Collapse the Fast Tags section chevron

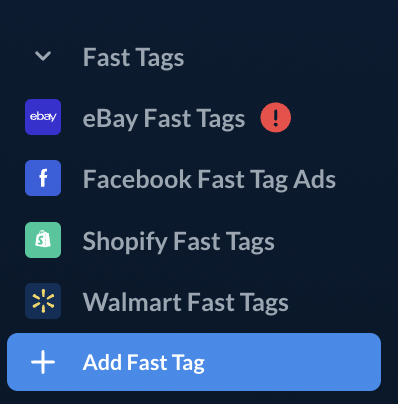[x=43, y=56]
